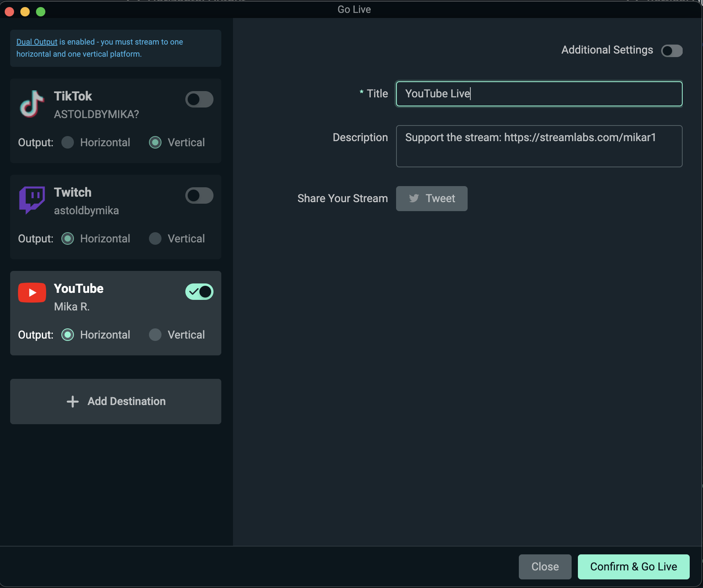Click the ASTOLDBYMIKA? account name
703x588 pixels.
[97, 114]
